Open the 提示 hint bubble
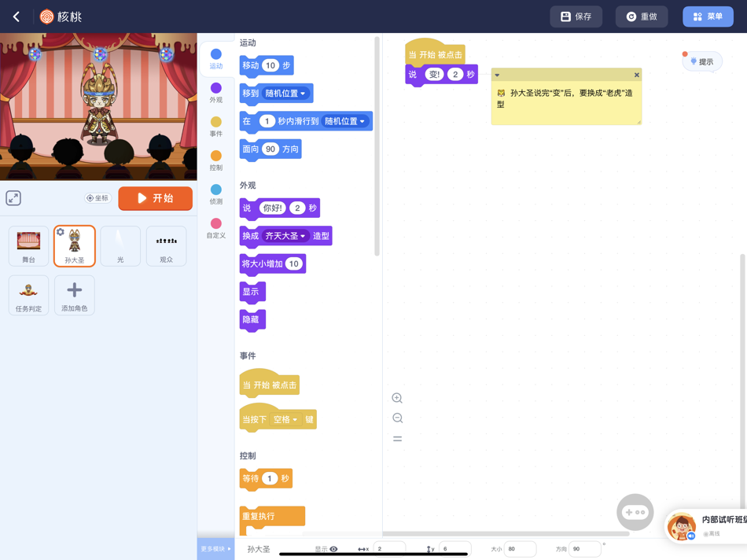Screen dimensions: 747x560 point(701,61)
